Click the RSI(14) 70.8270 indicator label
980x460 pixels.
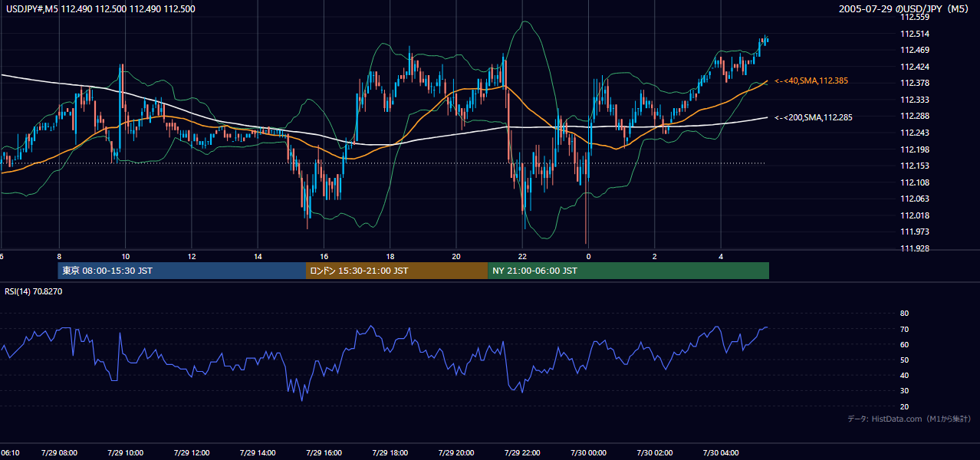[34, 291]
